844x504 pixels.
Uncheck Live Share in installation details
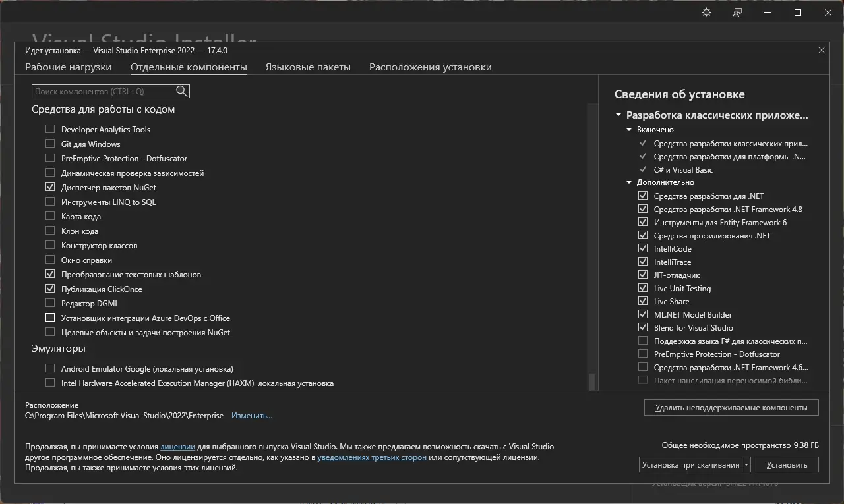(x=643, y=301)
